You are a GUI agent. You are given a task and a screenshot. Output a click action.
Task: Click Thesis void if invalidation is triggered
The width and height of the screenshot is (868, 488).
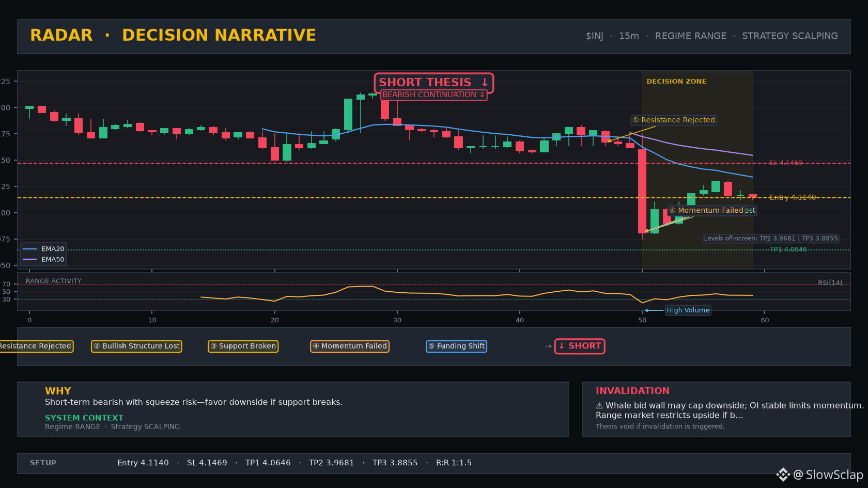pyautogui.click(x=660, y=426)
